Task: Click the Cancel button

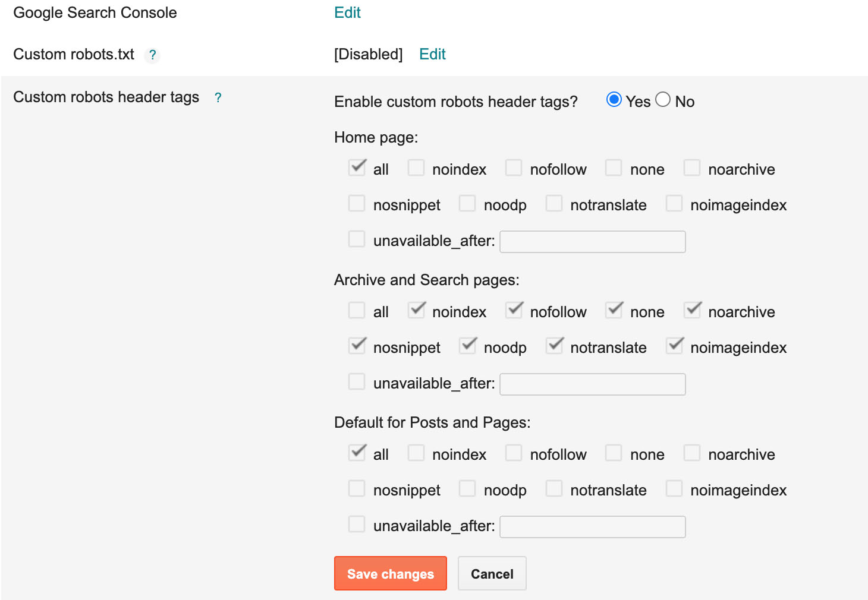Action: pos(492,574)
